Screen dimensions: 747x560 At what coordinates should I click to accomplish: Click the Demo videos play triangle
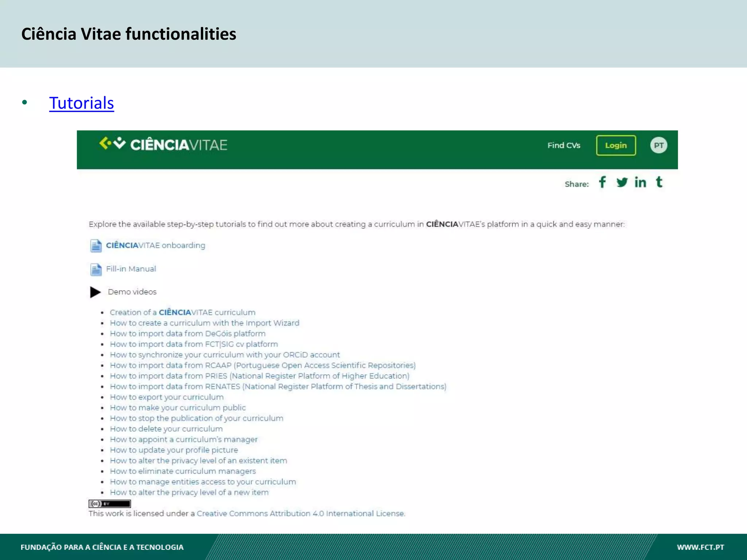95,292
